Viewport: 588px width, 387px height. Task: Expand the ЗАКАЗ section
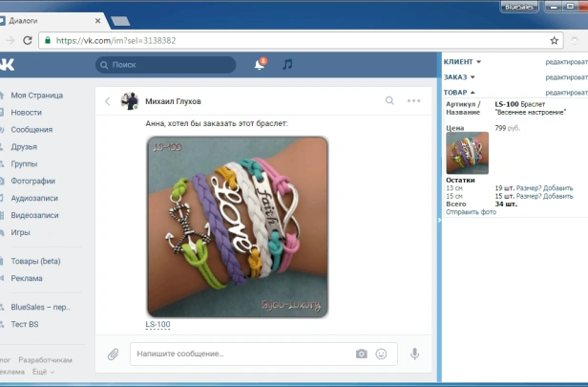pyautogui.click(x=459, y=76)
